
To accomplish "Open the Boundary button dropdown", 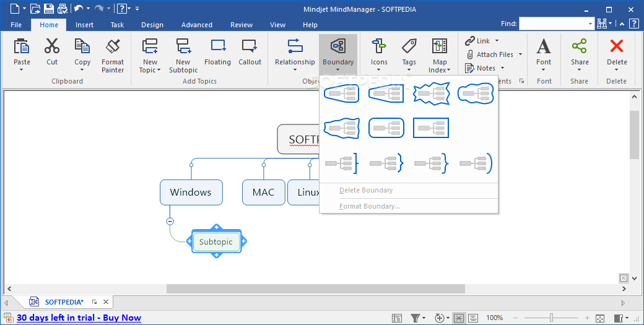I will click(x=337, y=71).
